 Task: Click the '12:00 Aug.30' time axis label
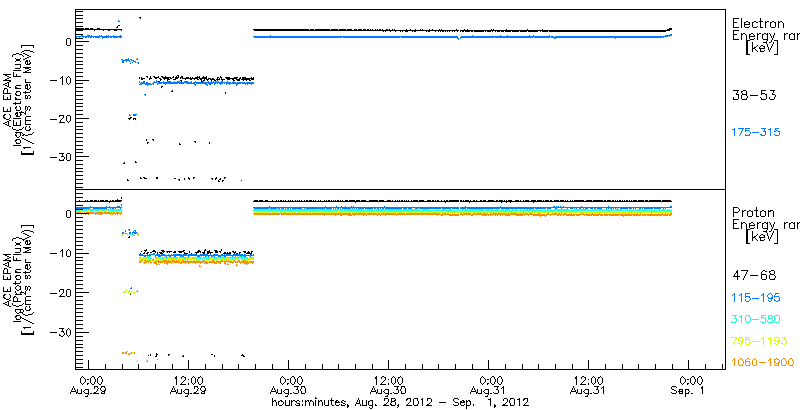point(389,385)
